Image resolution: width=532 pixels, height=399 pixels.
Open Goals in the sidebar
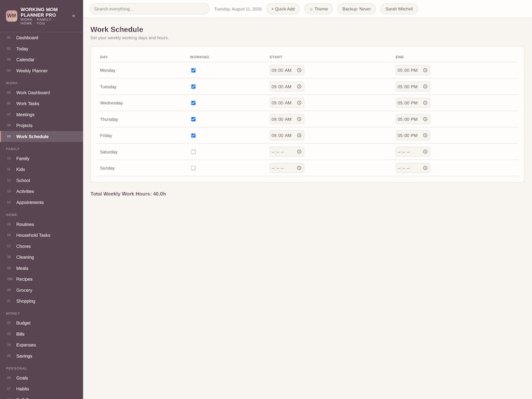pyautogui.click(x=42, y=378)
